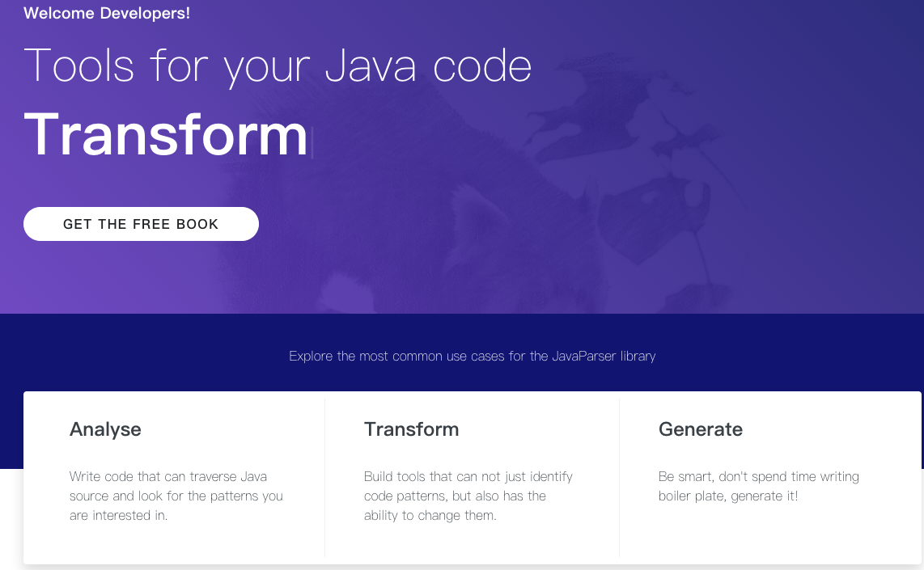Image resolution: width=924 pixels, height=570 pixels.
Task: Open the Analyse card heading
Action: [x=105, y=429]
